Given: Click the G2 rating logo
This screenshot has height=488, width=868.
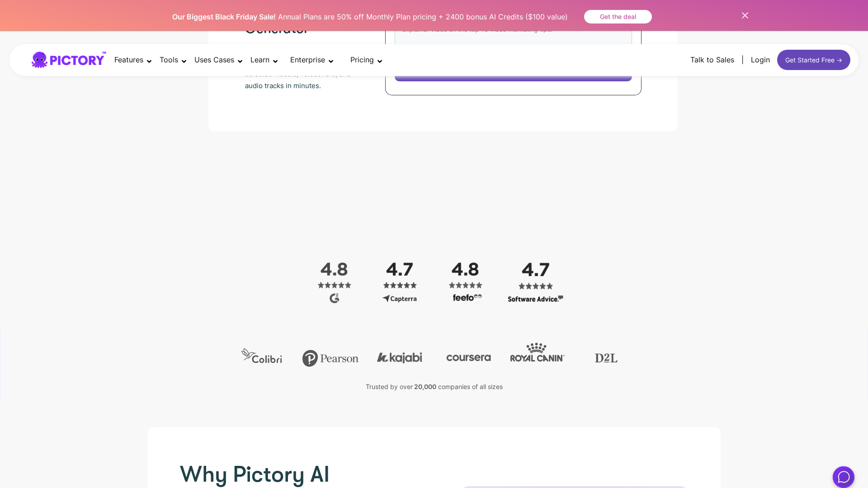Looking at the screenshot, I should coord(334,298).
